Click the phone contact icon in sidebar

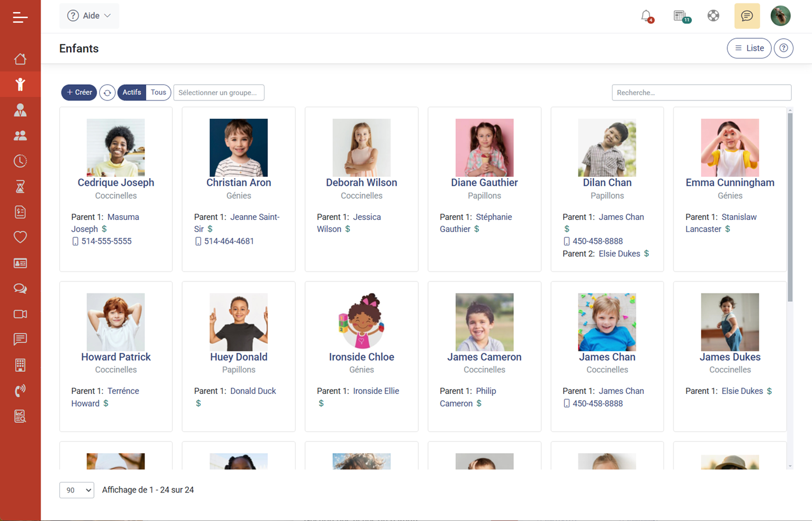[20, 390]
